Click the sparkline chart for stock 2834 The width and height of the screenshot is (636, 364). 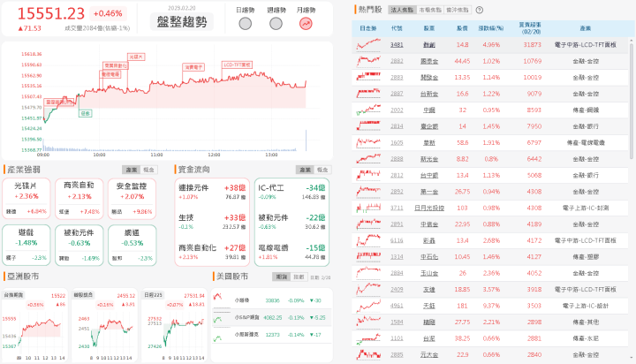(x=368, y=126)
